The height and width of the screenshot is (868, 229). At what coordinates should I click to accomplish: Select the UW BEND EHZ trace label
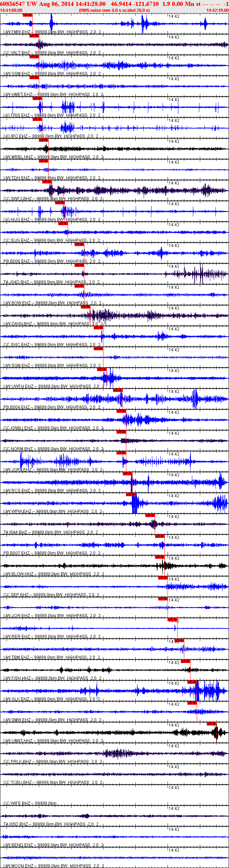[x=53, y=845]
